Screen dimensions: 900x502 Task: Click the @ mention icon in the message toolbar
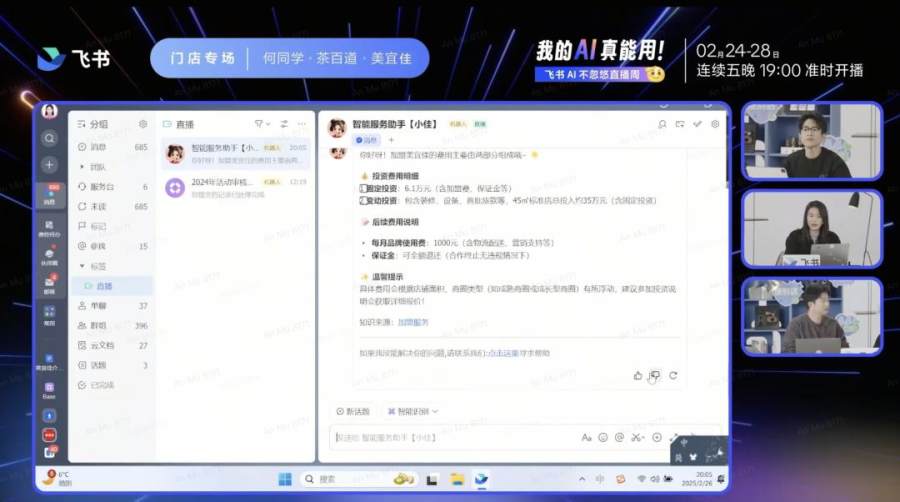coord(619,437)
